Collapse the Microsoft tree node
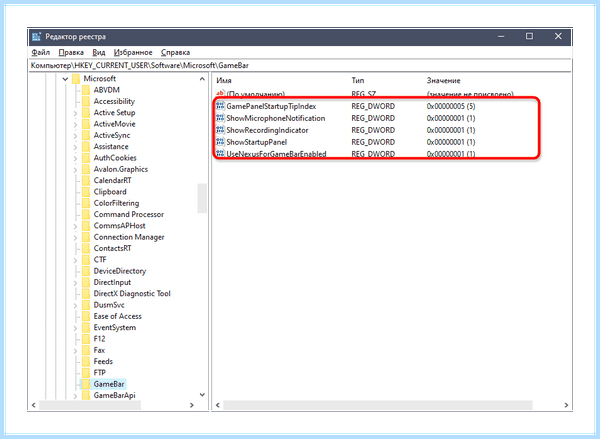Image resolution: width=600 pixels, height=439 pixels. pos(65,79)
